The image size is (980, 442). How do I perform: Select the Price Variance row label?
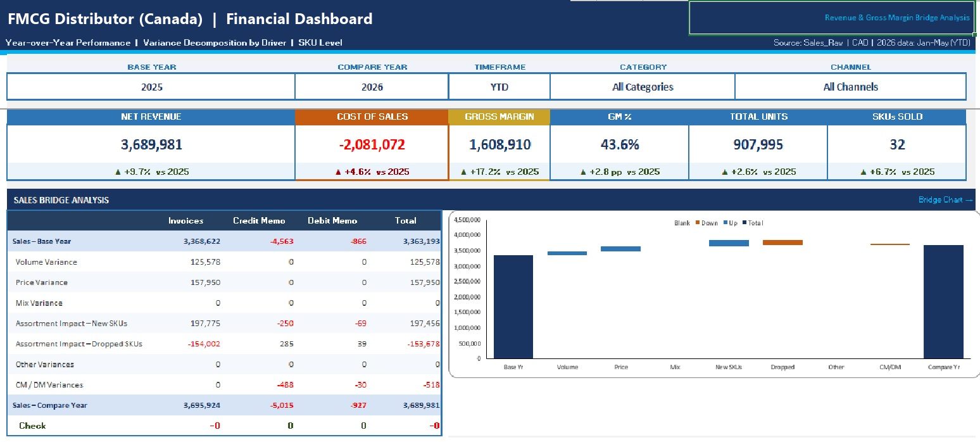(41, 282)
